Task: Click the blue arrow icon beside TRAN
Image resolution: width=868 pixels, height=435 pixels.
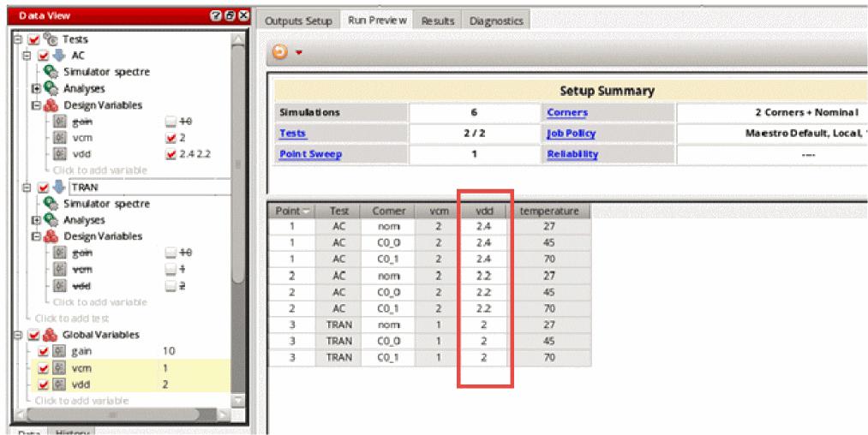Action: click(x=59, y=187)
